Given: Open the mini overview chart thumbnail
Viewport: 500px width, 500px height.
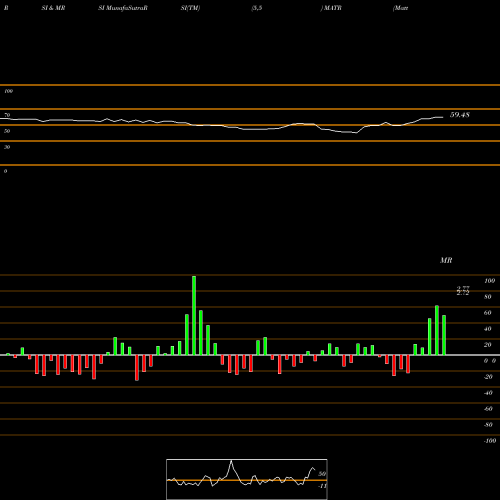Looking at the screenshot, I should click(x=247, y=479).
